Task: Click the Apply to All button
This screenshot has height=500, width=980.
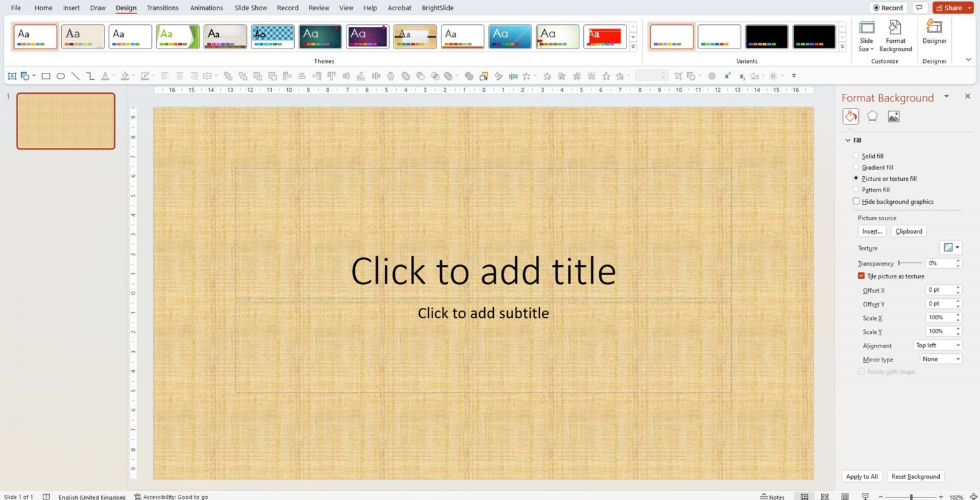Action: tap(861, 476)
